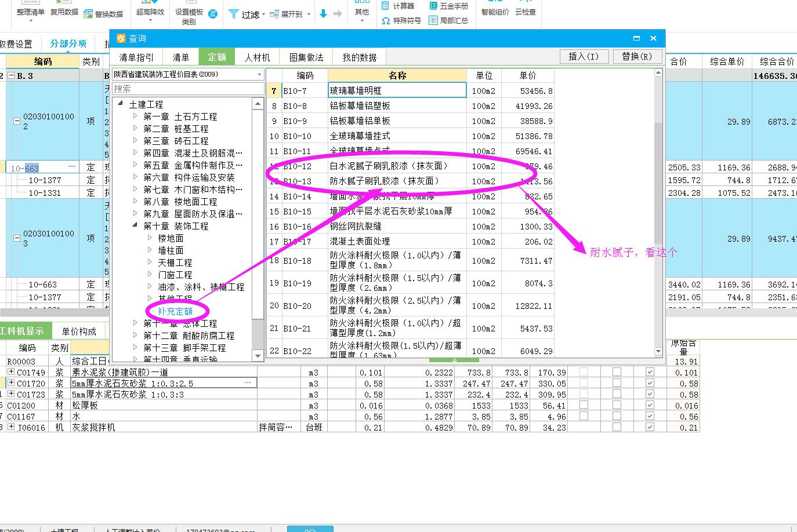The image size is (797, 532).
Task: Open the 计算器 tool
Action: [x=398, y=6]
